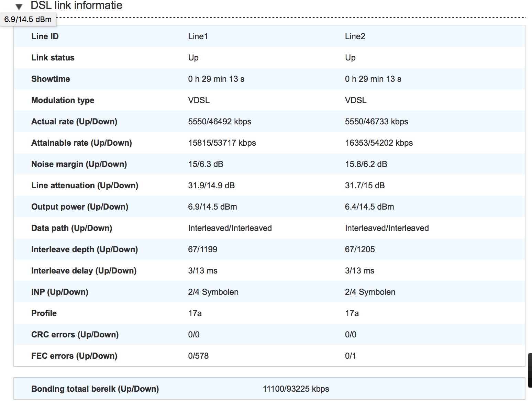532x413 pixels.
Task: Click 5550/46492 kbps actual rate value
Action: [x=220, y=121]
